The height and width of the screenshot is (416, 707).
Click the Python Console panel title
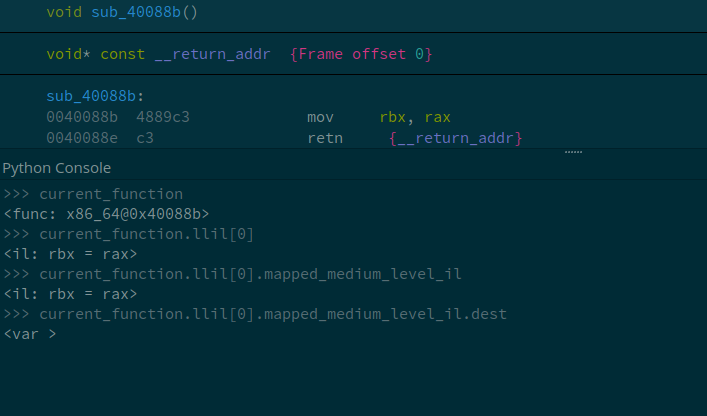pos(57,168)
